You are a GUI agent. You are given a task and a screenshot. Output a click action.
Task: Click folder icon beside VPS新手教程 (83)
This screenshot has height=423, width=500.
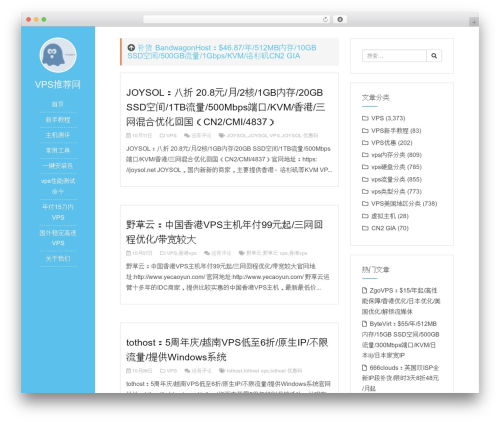pos(365,131)
